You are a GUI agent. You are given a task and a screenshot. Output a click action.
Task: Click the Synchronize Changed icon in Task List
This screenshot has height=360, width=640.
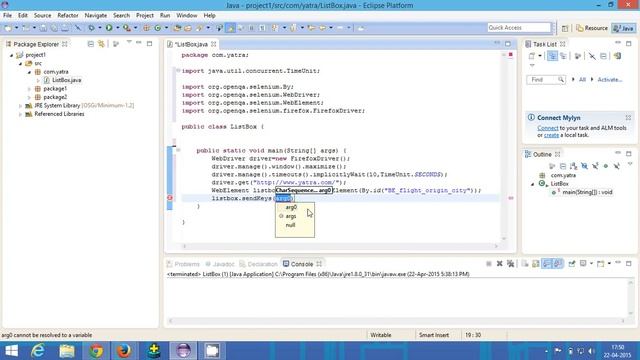coord(617,56)
